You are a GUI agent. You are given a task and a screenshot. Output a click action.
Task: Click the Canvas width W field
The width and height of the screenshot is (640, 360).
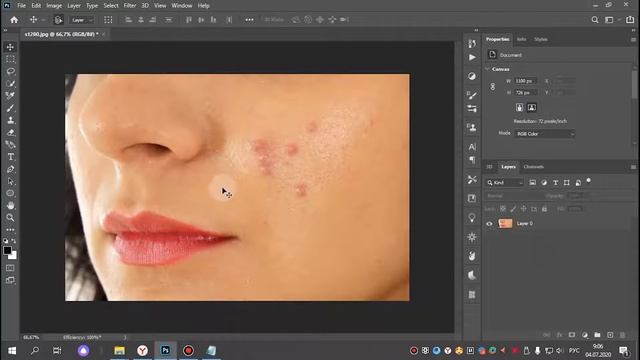[526, 81]
